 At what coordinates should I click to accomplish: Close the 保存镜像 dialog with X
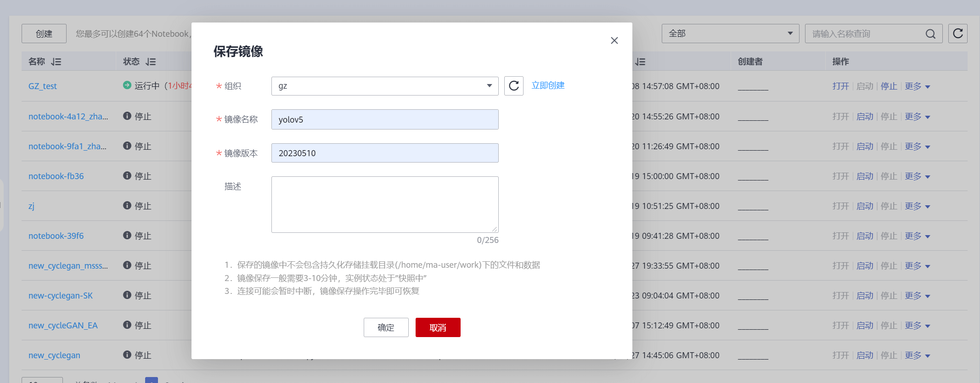tap(614, 40)
